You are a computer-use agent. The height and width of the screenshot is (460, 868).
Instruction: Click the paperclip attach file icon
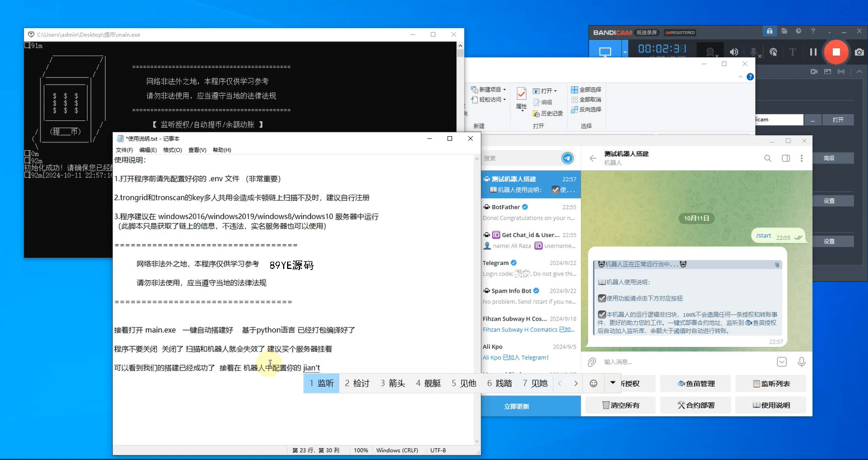coord(592,362)
